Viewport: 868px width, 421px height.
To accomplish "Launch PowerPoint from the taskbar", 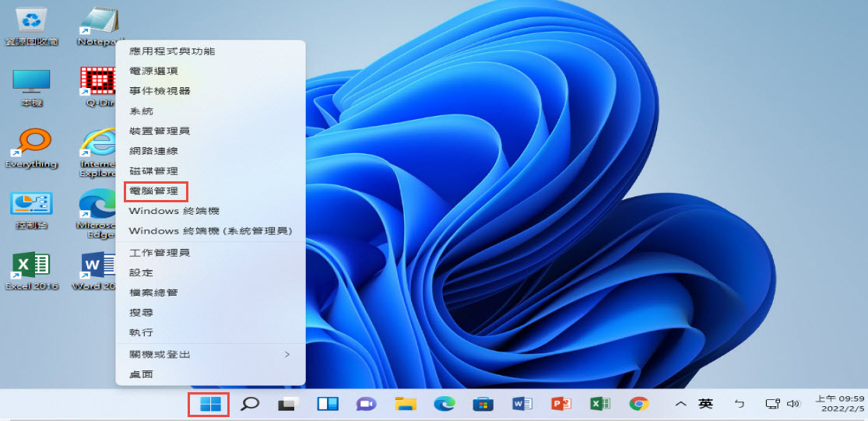I will (x=561, y=404).
